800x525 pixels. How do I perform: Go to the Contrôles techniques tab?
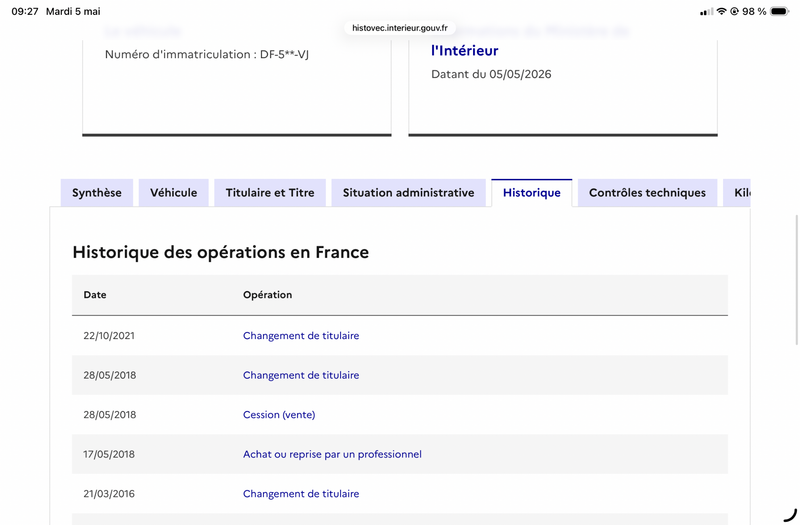point(647,193)
